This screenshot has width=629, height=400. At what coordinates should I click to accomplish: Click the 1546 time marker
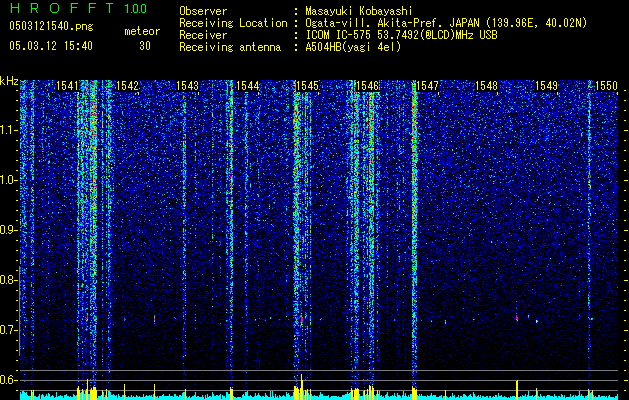coord(367,86)
